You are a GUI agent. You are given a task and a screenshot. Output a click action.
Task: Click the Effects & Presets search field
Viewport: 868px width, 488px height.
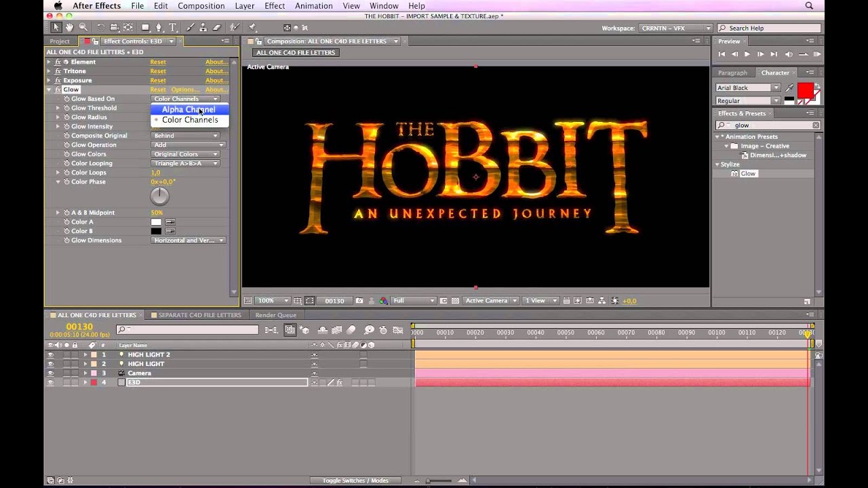pyautogui.click(x=768, y=125)
